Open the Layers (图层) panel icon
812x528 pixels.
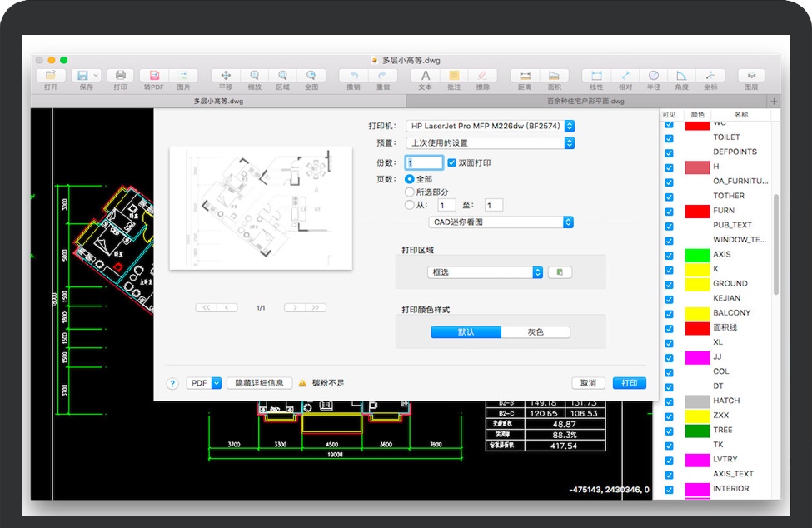tap(750, 76)
